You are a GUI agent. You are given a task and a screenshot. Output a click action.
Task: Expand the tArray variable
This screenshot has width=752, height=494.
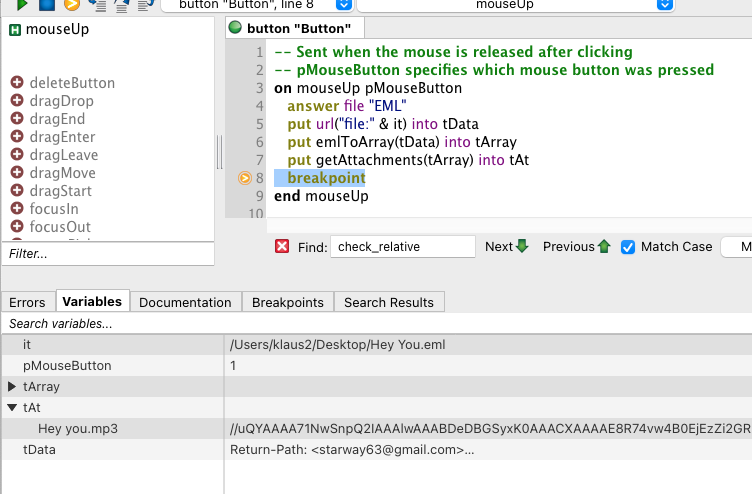pyautogui.click(x=12, y=387)
